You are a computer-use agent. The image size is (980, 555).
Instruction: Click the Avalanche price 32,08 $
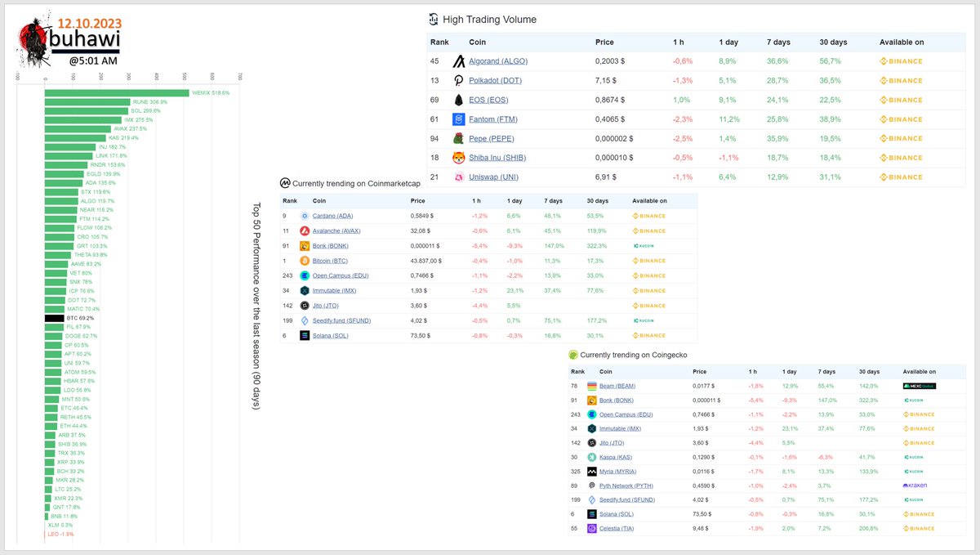[421, 231]
